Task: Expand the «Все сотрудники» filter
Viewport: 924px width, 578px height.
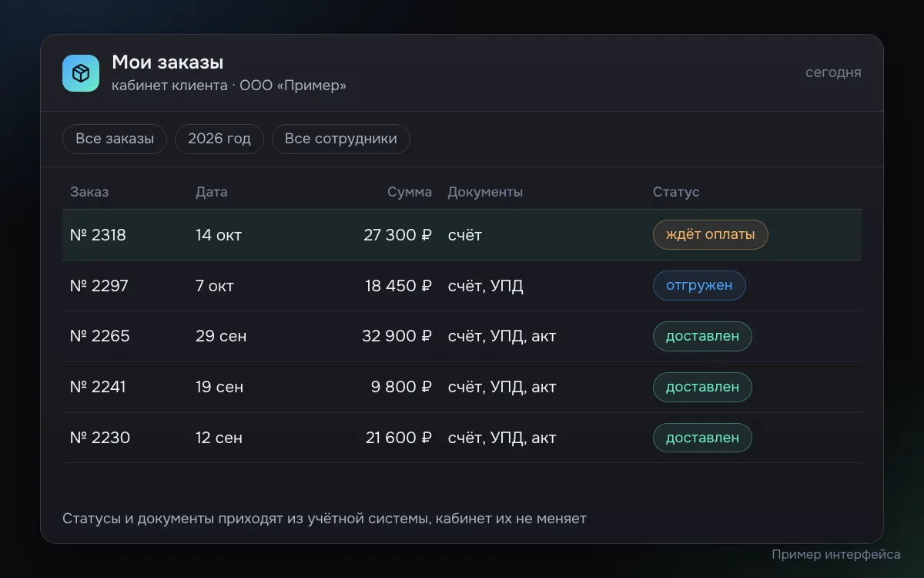Action: tap(341, 139)
